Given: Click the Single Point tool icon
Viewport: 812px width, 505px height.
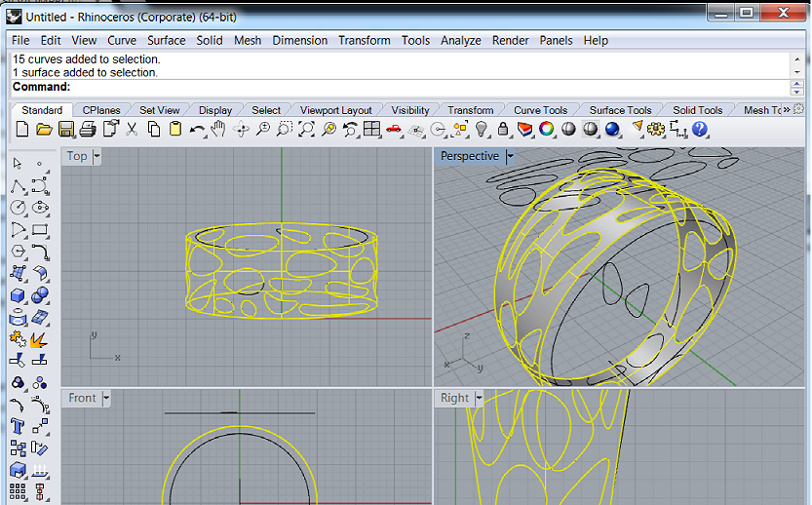Looking at the screenshot, I should tap(39, 164).
